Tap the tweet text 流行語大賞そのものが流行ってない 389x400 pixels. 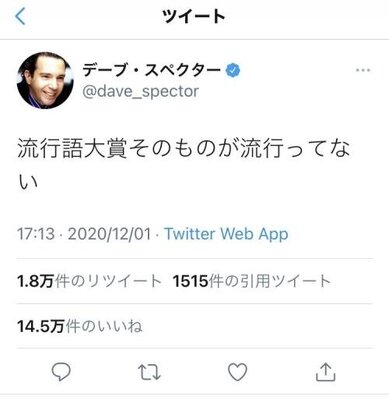[184, 165]
